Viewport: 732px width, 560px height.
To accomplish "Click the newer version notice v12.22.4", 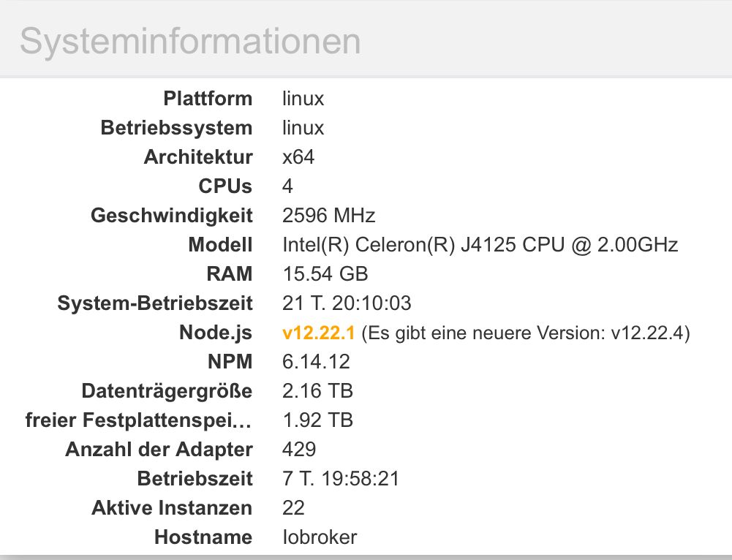I will [526, 333].
